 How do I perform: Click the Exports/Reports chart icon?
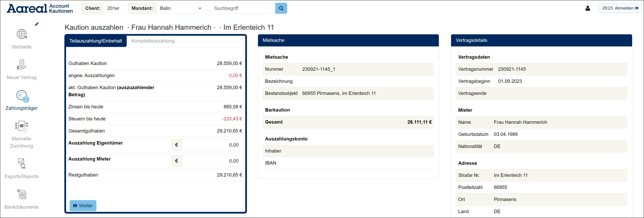coord(22,163)
